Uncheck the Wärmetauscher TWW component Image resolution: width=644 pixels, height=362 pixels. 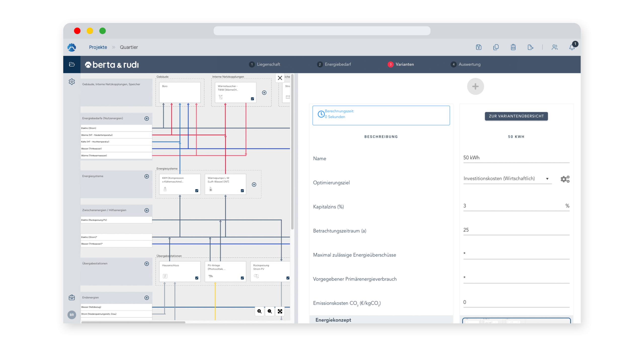[252, 99]
